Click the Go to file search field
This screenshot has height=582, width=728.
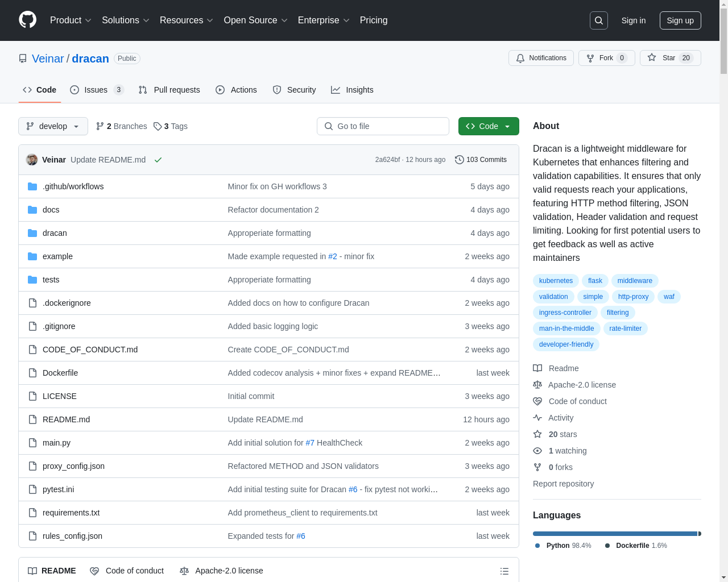click(383, 126)
